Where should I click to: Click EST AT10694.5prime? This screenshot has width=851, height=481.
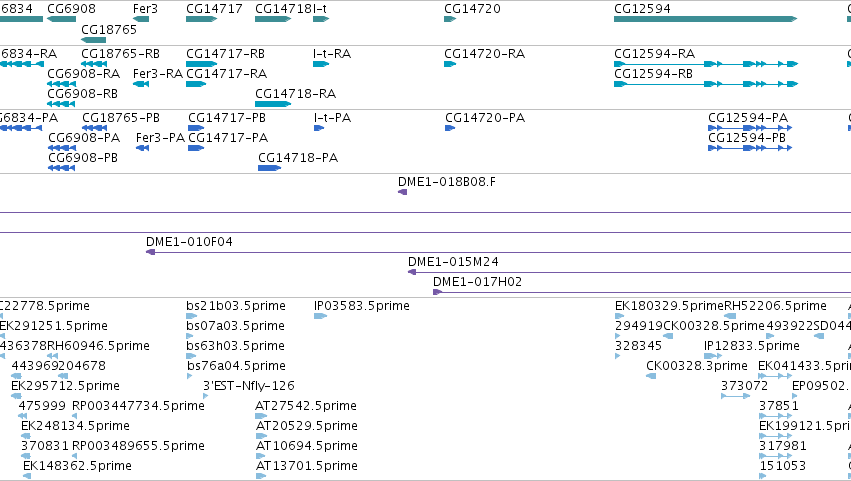[307, 446]
